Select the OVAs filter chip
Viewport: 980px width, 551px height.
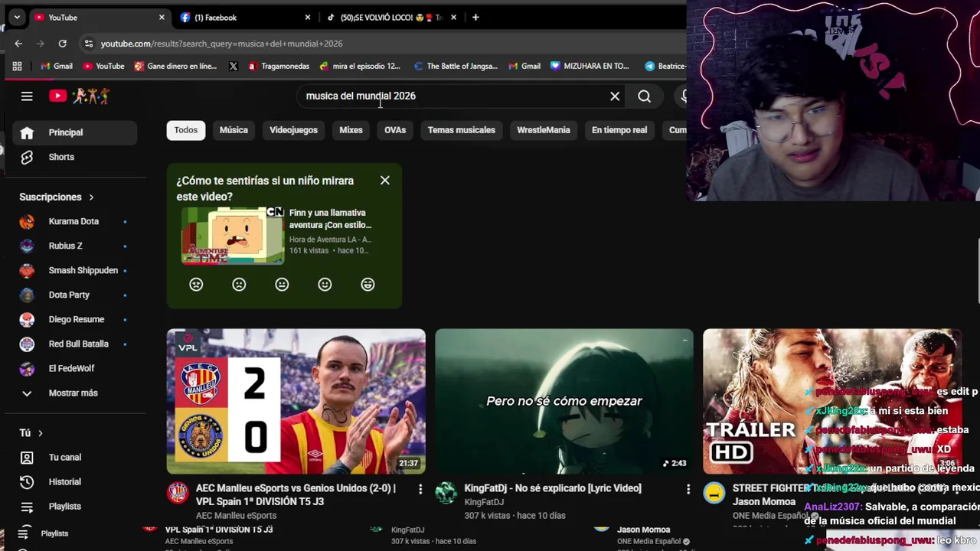pyautogui.click(x=395, y=130)
